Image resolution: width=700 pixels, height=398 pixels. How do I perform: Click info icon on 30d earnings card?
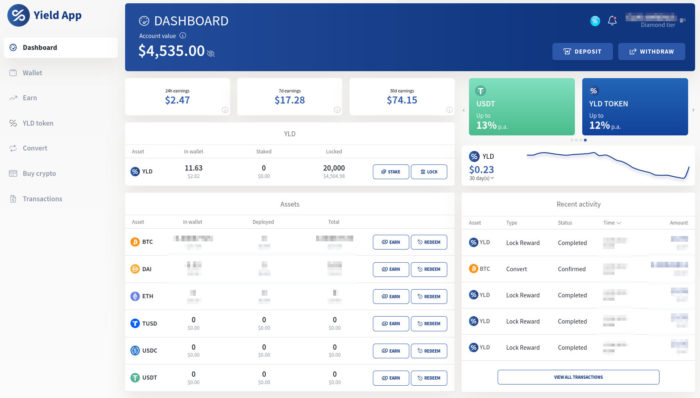pos(449,110)
